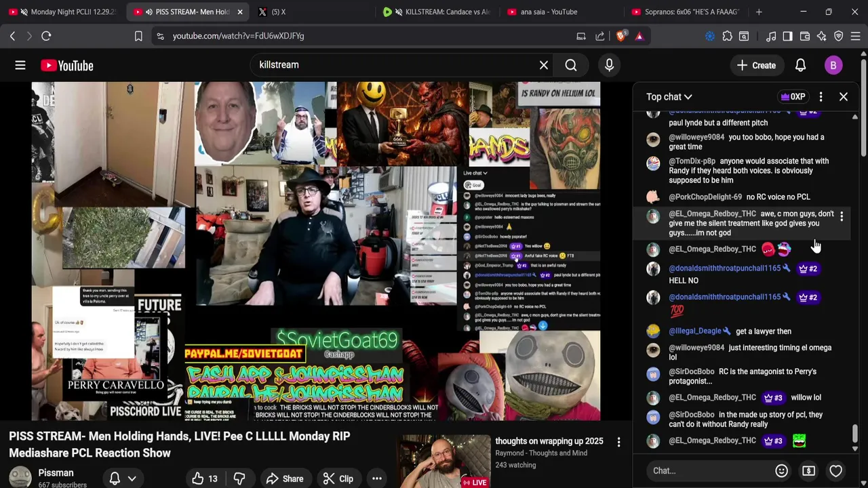Screen dimensions: 868x488
Task: Open options for EL_Omega_Redboy chat message
Action: pyautogui.click(x=842, y=216)
